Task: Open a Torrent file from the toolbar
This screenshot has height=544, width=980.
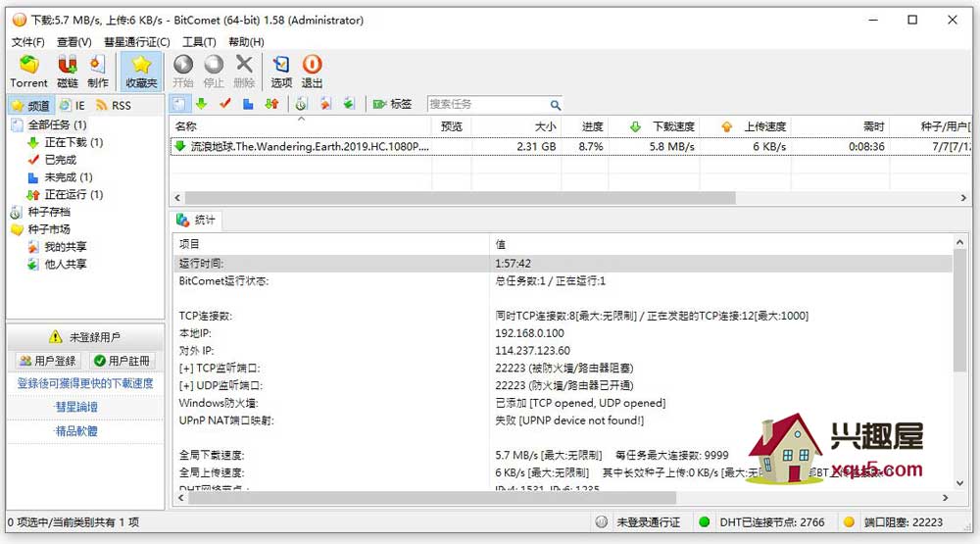Action: coord(28,72)
